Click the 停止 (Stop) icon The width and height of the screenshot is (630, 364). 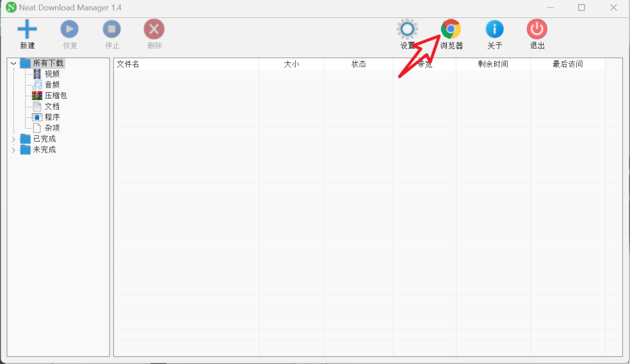pos(111,29)
